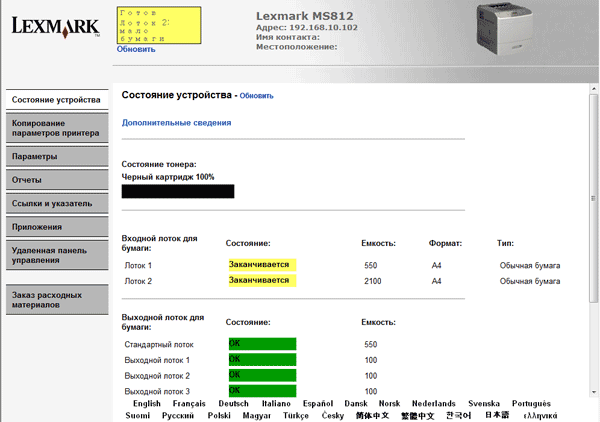This screenshot has height=422, width=600.
Task: Switch language to Dansk
Action: (356, 404)
